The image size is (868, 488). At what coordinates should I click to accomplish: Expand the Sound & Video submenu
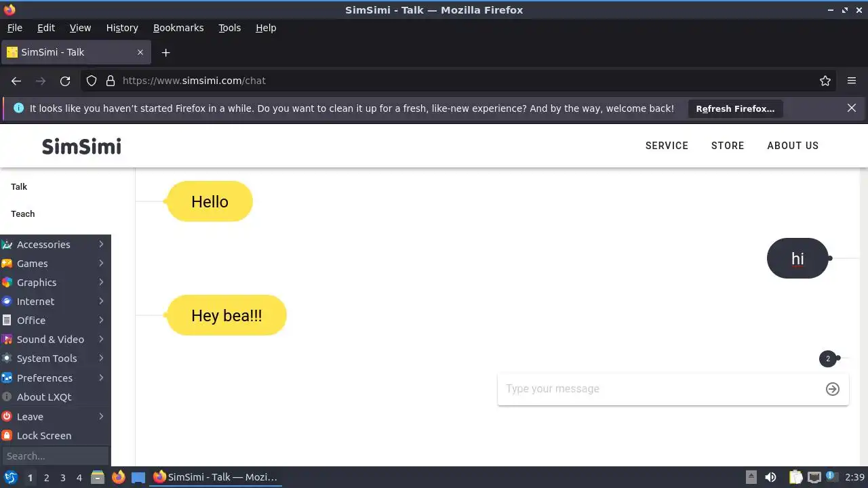56,339
